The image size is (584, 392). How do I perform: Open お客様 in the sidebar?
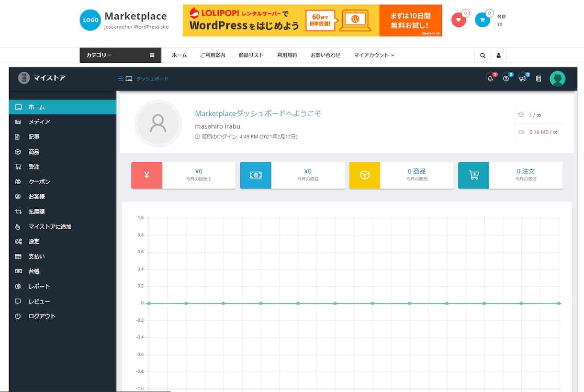point(63,197)
